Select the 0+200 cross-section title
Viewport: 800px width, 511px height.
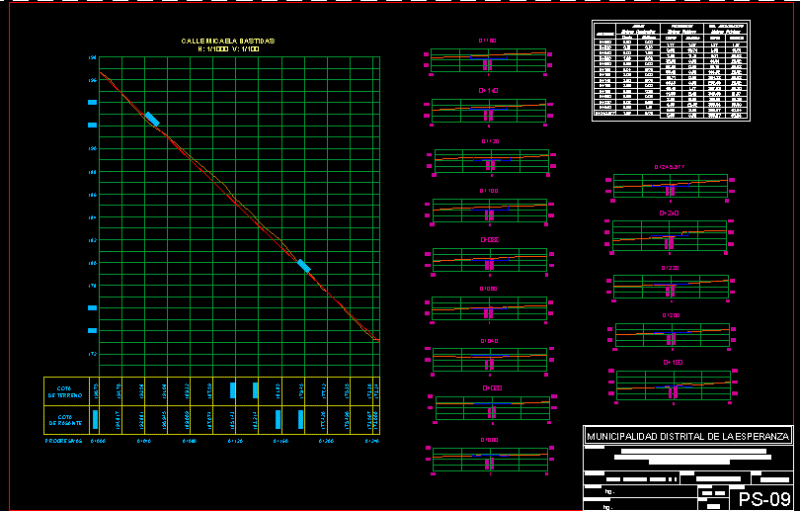(671, 316)
